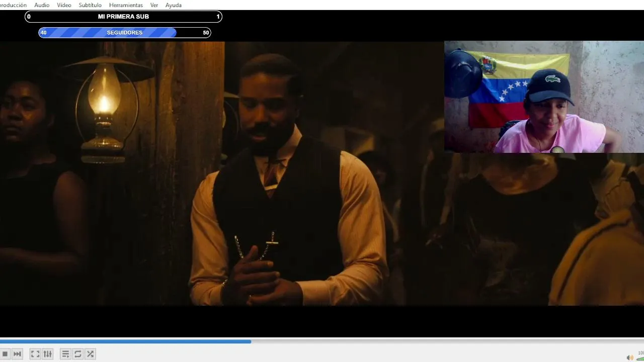Toggle fullscreen video mode
644x362 pixels.
tap(35, 354)
